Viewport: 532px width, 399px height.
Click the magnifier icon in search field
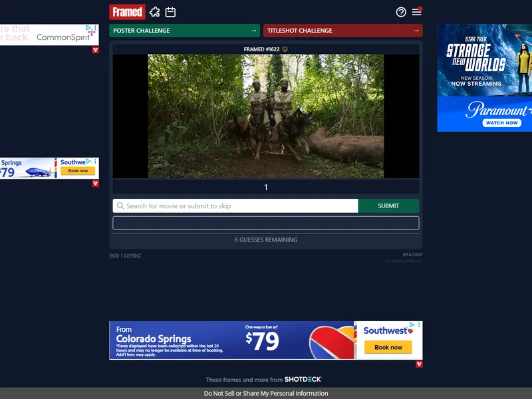tap(120, 205)
